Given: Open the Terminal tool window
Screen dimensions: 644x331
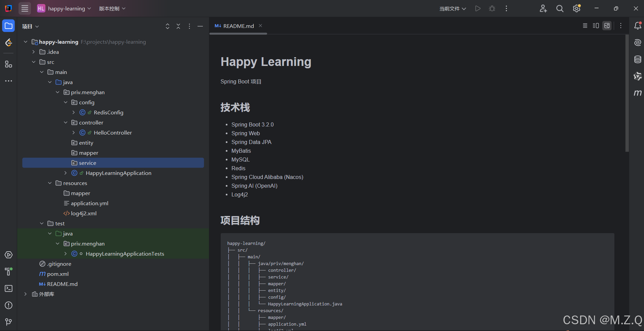Looking at the screenshot, I should point(8,289).
